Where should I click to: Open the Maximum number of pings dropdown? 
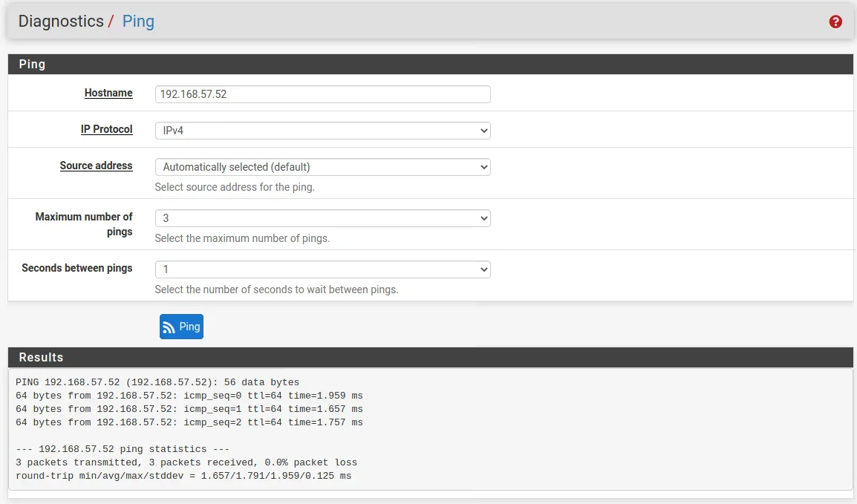[x=322, y=218]
